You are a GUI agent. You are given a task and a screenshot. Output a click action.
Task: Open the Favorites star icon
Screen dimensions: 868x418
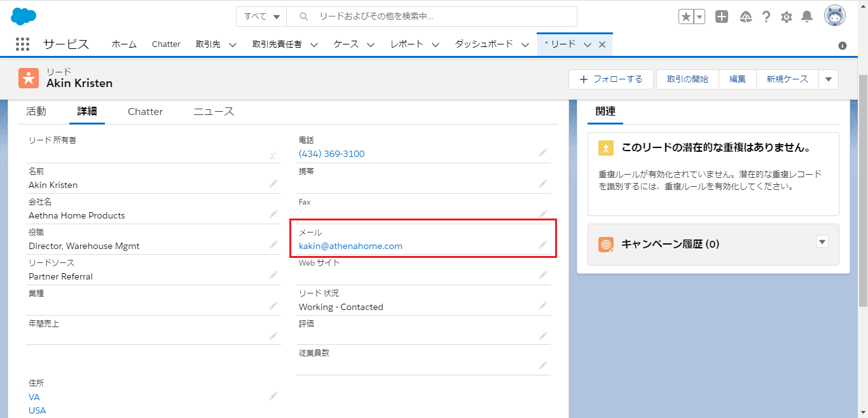[686, 17]
